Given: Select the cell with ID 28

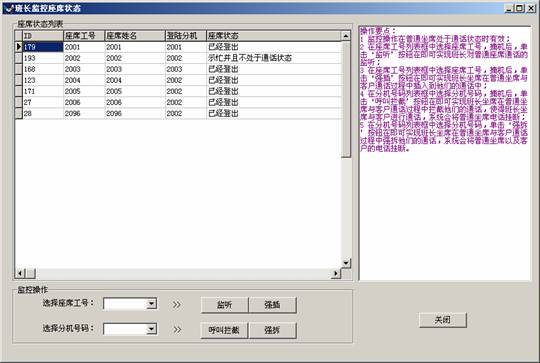Looking at the screenshot, I should [43, 113].
